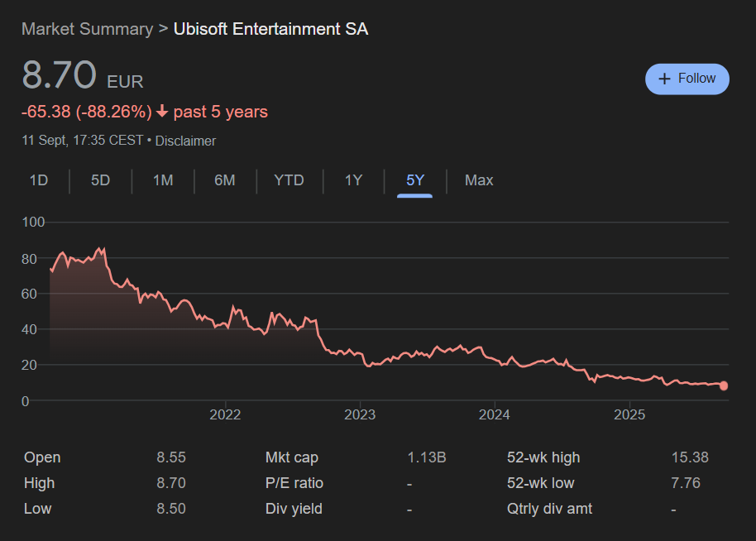Click the 2022 x-axis label

pyautogui.click(x=225, y=414)
